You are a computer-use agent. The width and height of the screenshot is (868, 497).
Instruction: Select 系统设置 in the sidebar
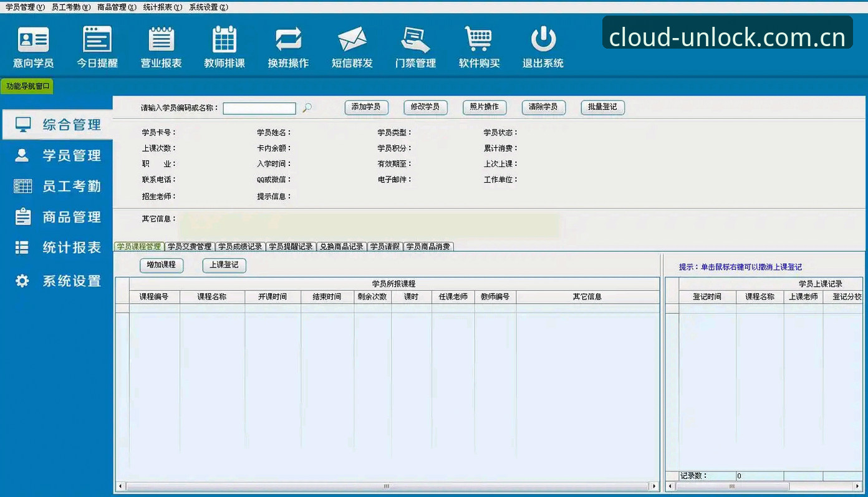coord(57,281)
